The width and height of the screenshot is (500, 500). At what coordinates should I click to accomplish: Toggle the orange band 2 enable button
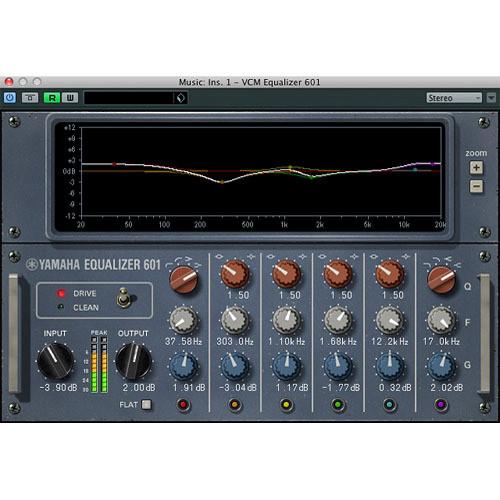click(x=235, y=405)
